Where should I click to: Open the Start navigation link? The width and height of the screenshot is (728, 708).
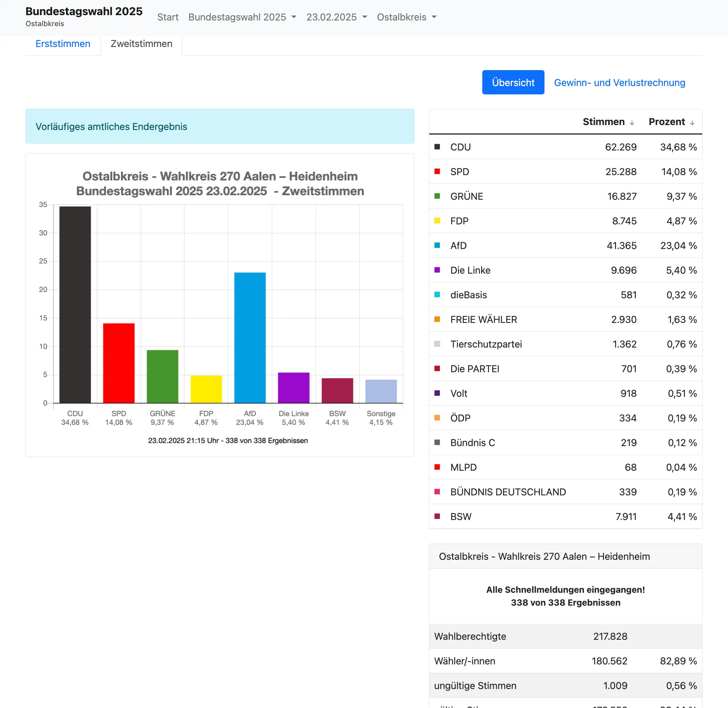(168, 17)
